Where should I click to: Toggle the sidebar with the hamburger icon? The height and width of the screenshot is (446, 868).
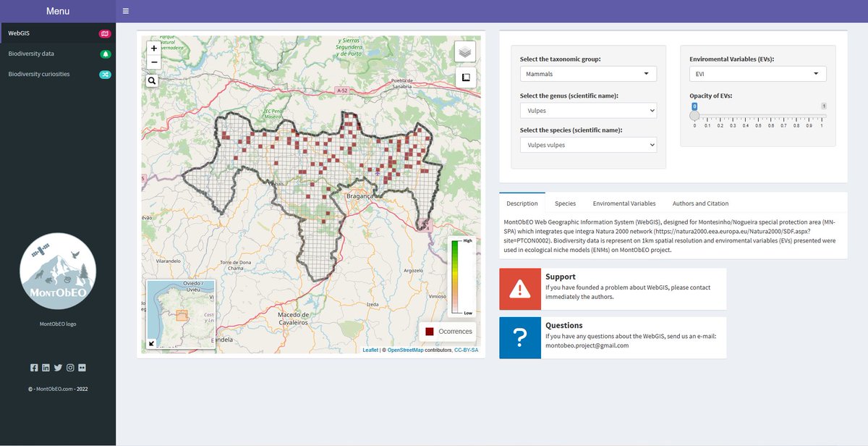126,11
